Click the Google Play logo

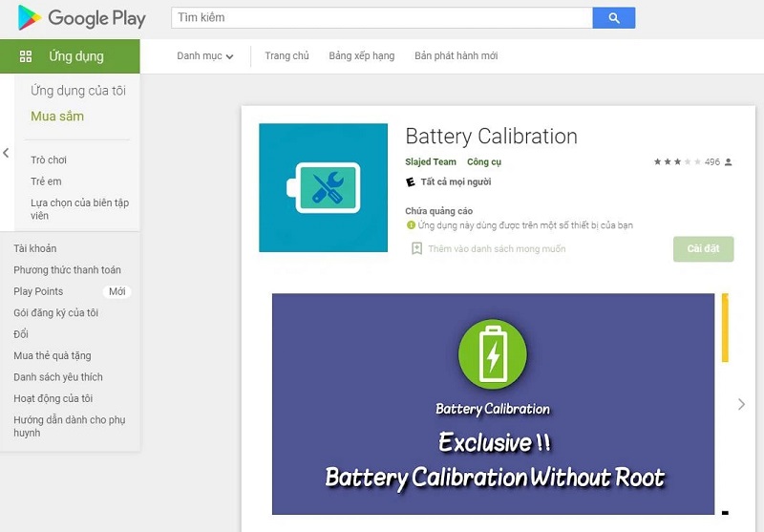point(82,18)
